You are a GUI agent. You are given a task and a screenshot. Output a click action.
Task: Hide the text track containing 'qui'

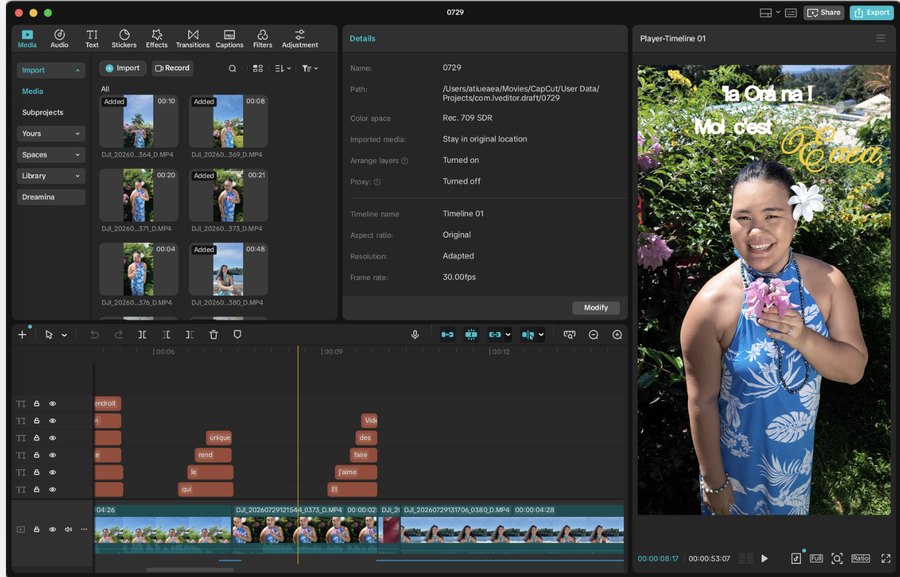[x=52, y=490]
